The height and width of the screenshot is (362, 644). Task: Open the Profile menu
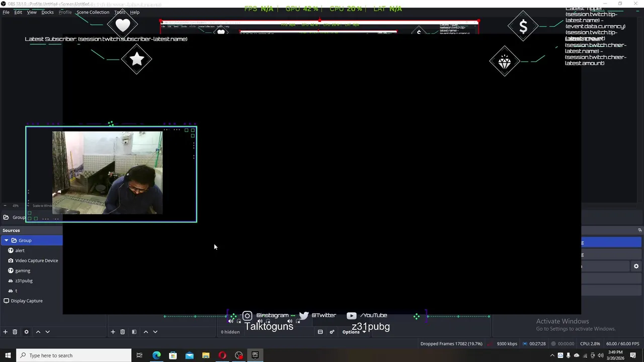[65, 12]
